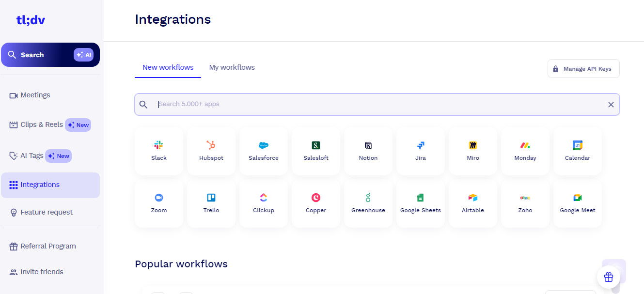This screenshot has height=294, width=644.
Task: Pick the Miro integration icon
Action: [x=473, y=145]
